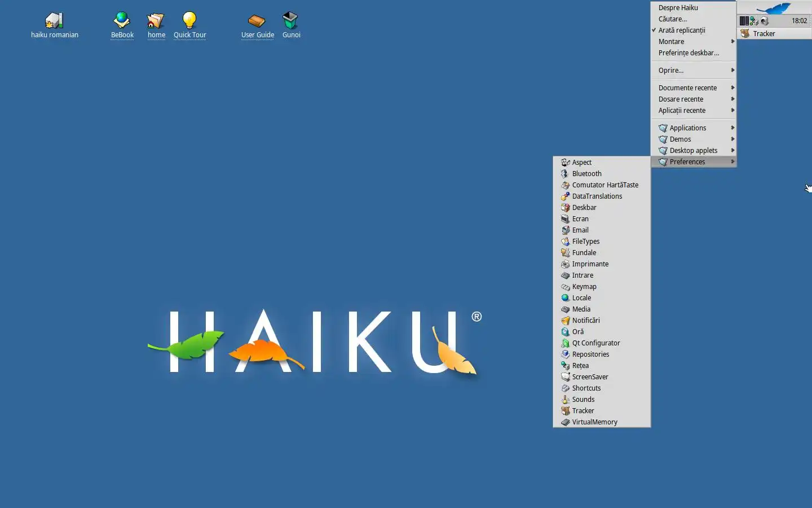This screenshot has width=812, height=508.
Task: Launch the Quick Tour lightbulb icon
Action: click(x=189, y=20)
